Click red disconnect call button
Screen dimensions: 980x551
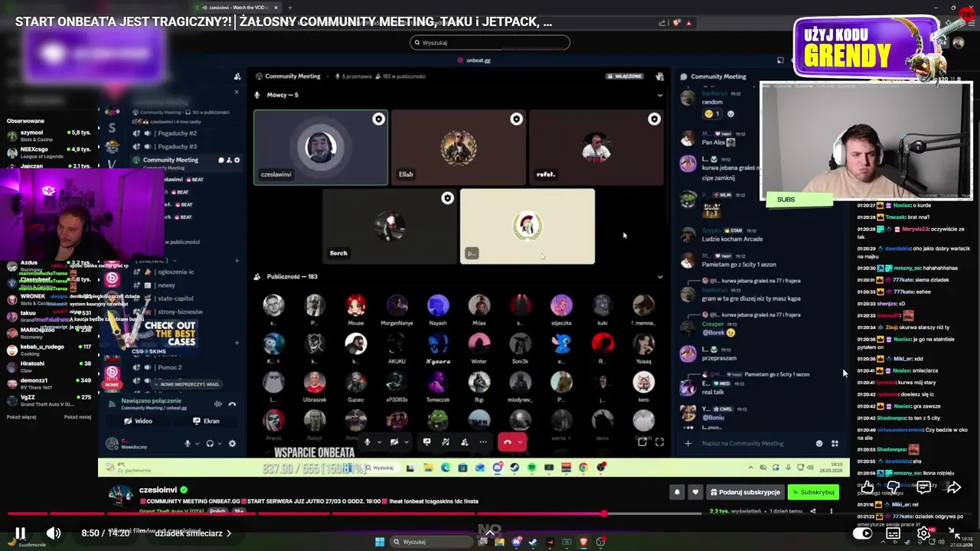point(507,442)
